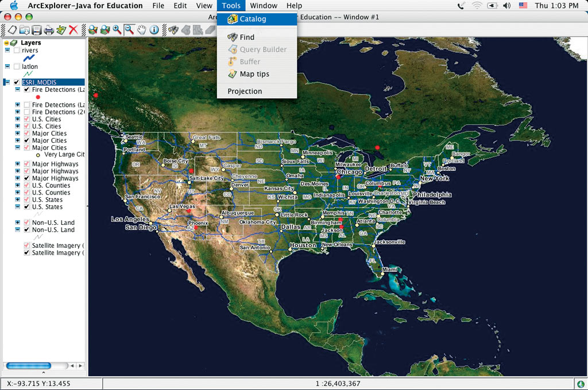Click the Zoom to Full Extent icon

93,30
